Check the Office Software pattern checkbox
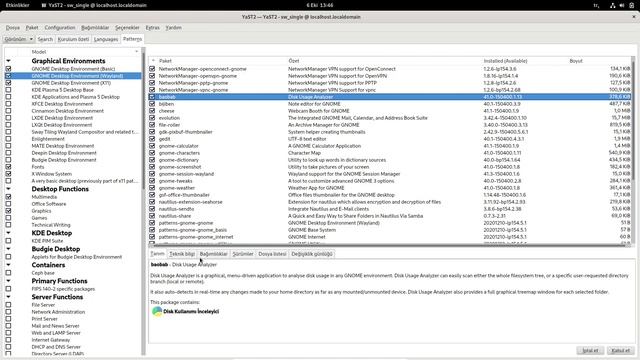640x360 pixels. [x=9, y=204]
